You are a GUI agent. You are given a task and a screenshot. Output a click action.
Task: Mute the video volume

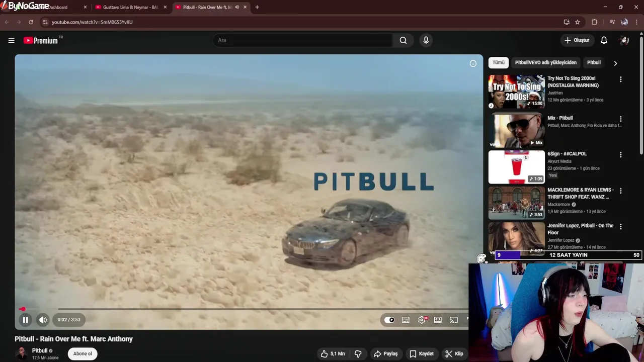tap(43, 320)
